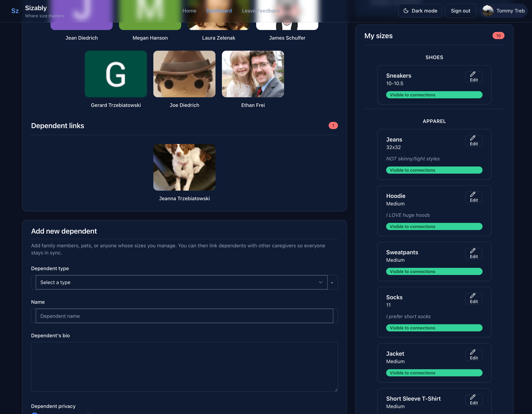532x414 pixels.
Task: Open Leave Feedback nav link
Action: tap(261, 11)
